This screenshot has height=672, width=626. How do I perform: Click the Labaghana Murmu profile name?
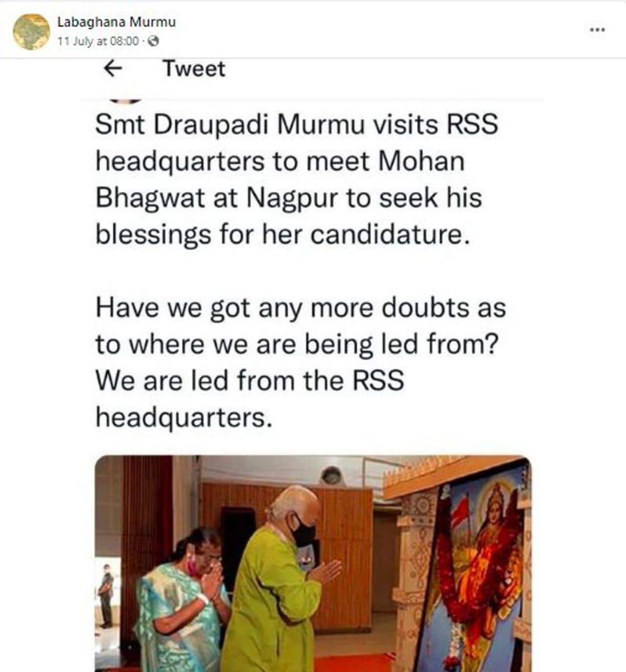[116, 22]
